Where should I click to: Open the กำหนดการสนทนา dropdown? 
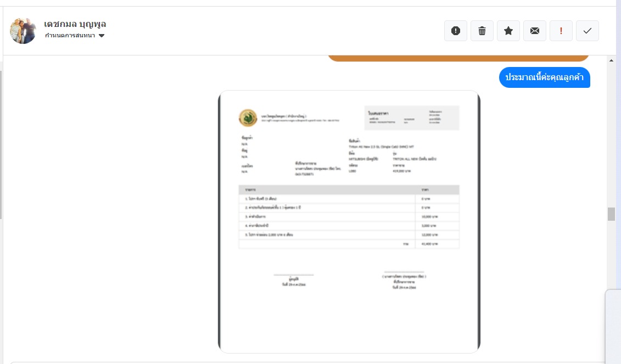click(75, 36)
